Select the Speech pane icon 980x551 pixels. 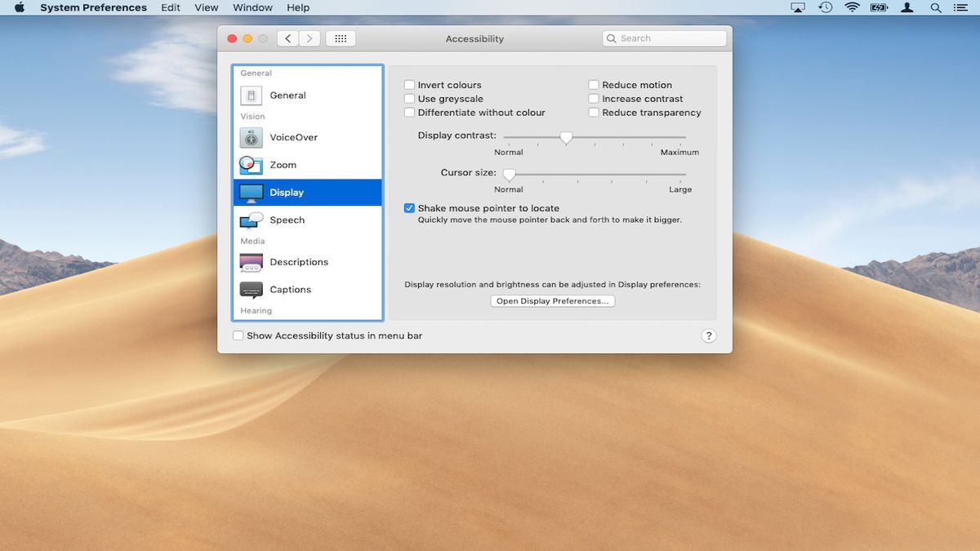point(251,220)
